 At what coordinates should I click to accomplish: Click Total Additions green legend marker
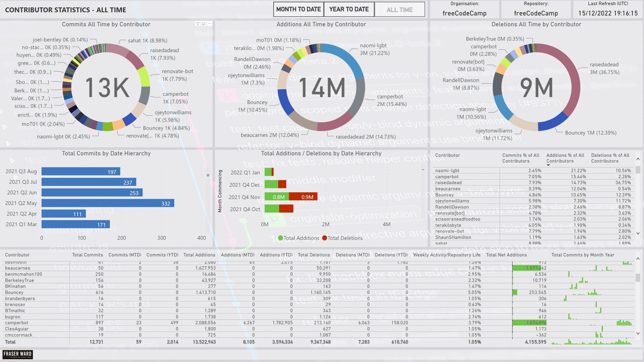(x=280, y=238)
